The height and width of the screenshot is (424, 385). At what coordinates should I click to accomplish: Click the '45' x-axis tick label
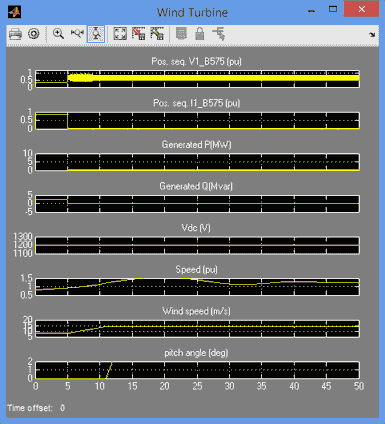[x=326, y=386]
